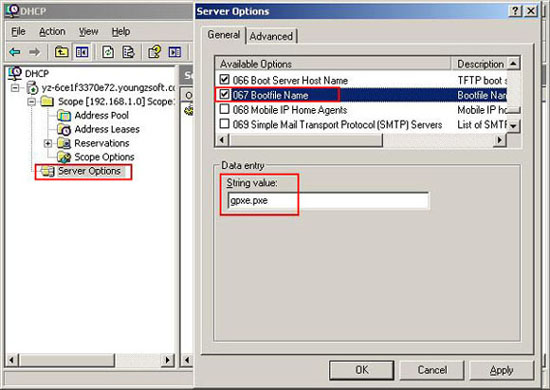Image resolution: width=550 pixels, height=390 pixels.
Task: Click the TFTP boot description cell
Action: pyautogui.click(x=482, y=80)
